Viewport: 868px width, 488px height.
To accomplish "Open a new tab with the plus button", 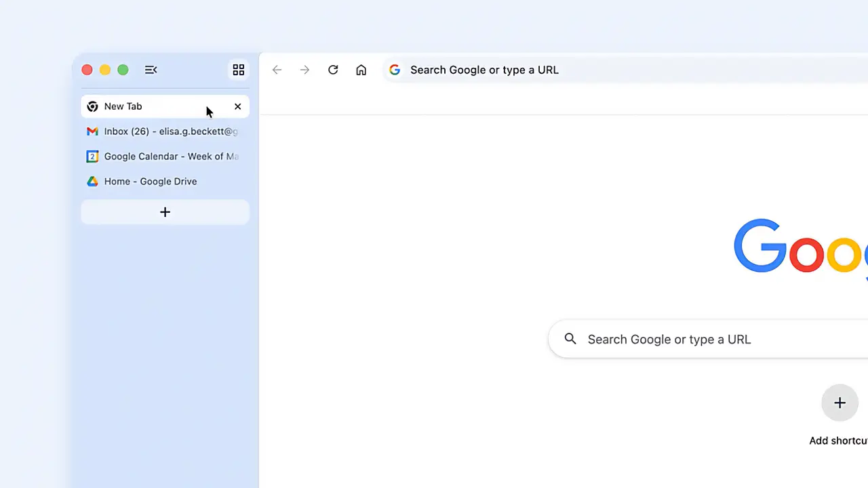I will click(165, 212).
